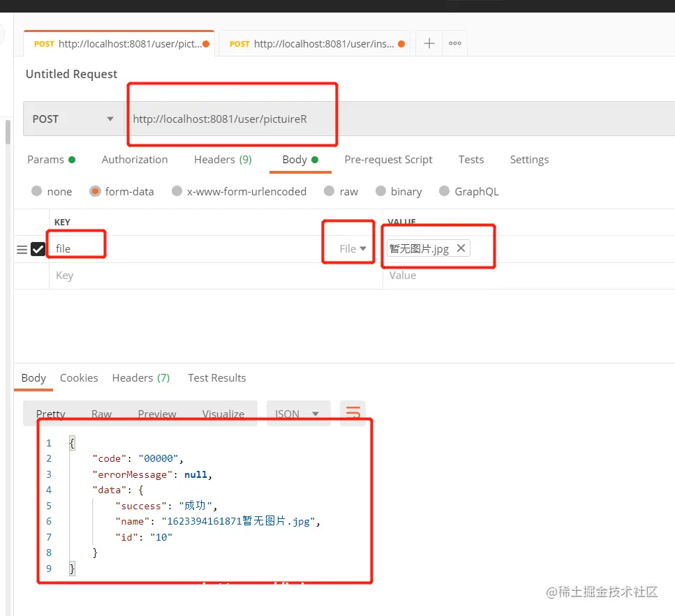Viewport: 675px width, 616px height.
Task: Open the POST method dropdown
Action: point(73,119)
